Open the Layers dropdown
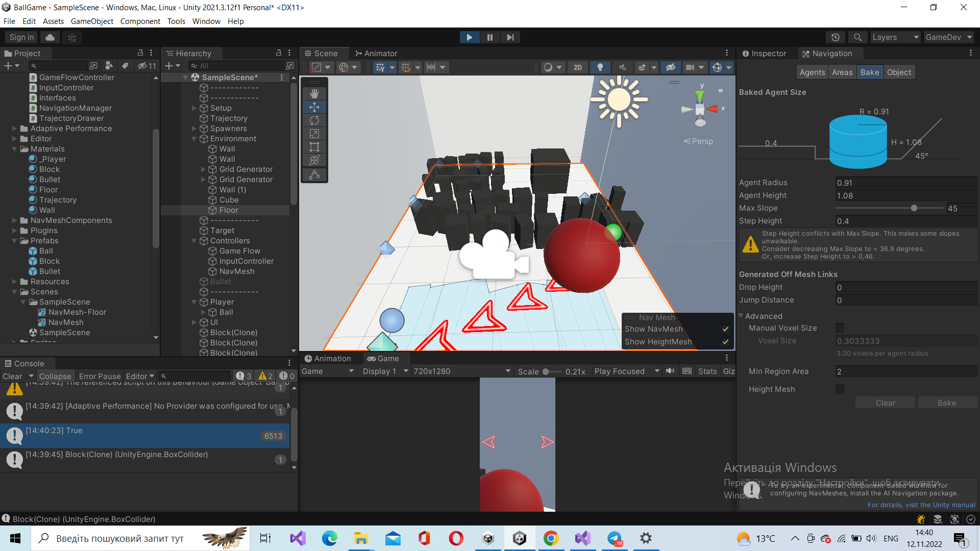The width and height of the screenshot is (980, 551). [895, 37]
